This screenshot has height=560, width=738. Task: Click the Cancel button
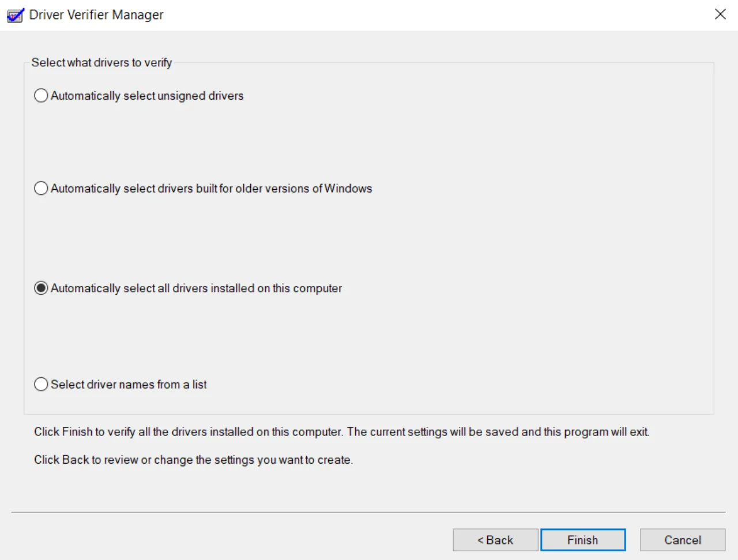pos(682,540)
